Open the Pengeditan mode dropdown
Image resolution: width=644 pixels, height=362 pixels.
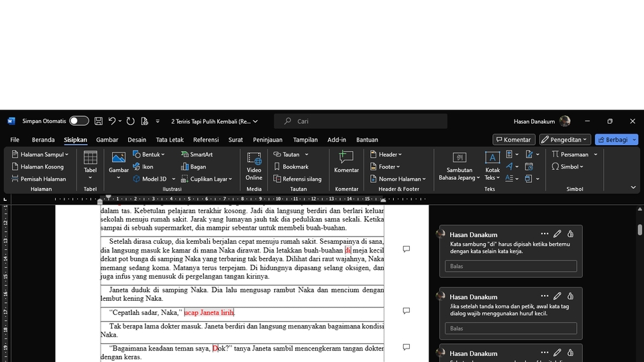pyautogui.click(x=565, y=140)
